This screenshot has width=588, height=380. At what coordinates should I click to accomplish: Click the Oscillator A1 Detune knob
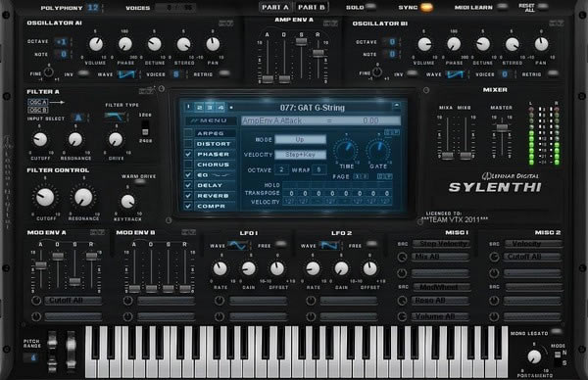coord(154,44)
